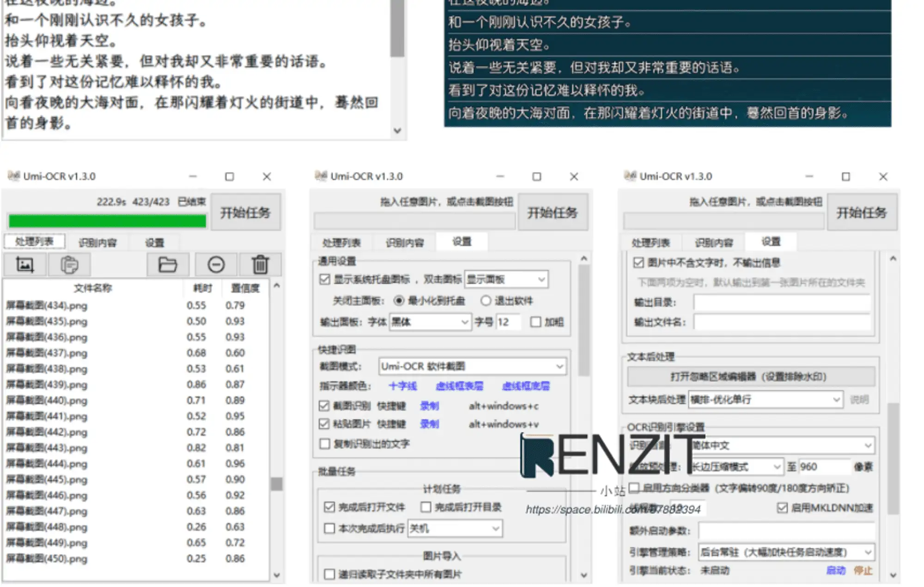Click the screenshot capture icon in toolbar
Viewport: 924px width, 587px height.
click(x=24, y=265)
